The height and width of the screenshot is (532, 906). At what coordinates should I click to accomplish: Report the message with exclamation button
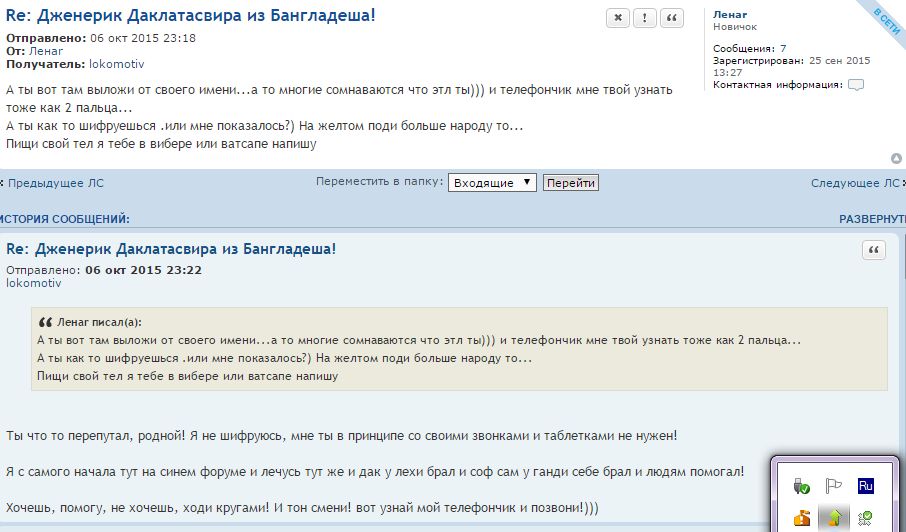(x=646, y=18)
